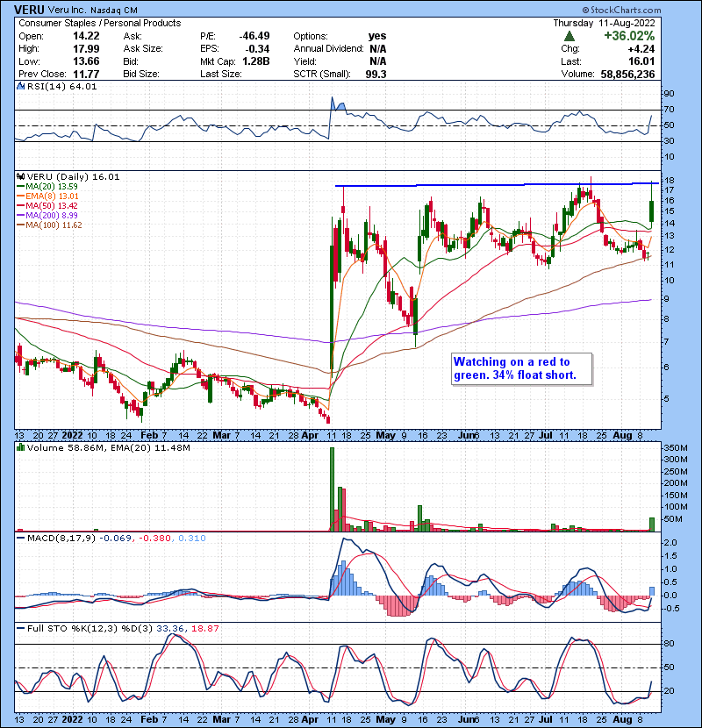Click the Options value yes
Screen dimensions: 702x728
tap(377, 36)
